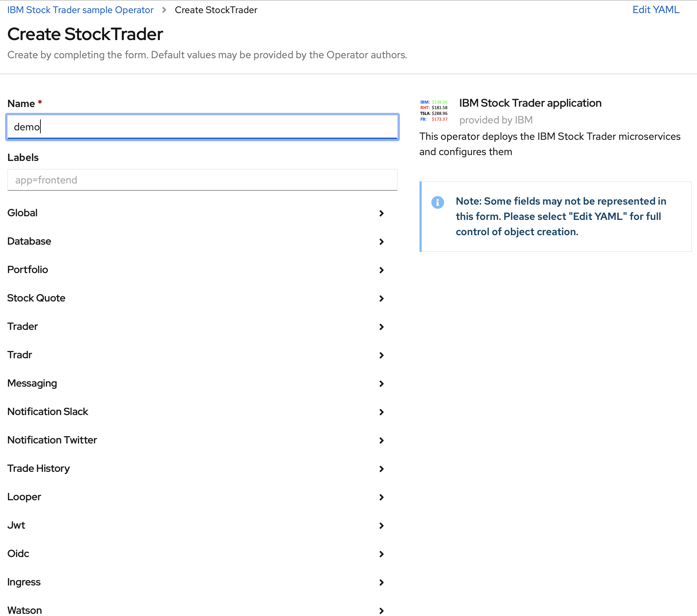Viewport: 697px width, 616px height.
Task: Expand the Global section chevron
Action: click(381, 213)
